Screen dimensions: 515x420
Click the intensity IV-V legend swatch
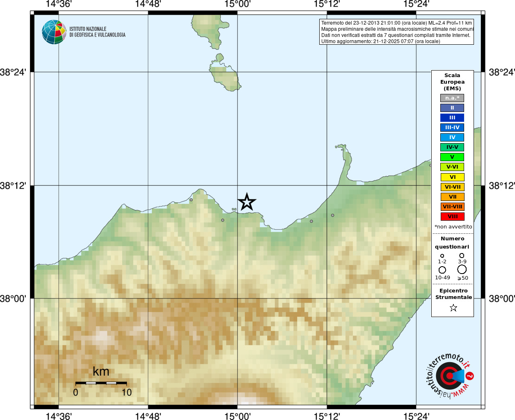452,147
